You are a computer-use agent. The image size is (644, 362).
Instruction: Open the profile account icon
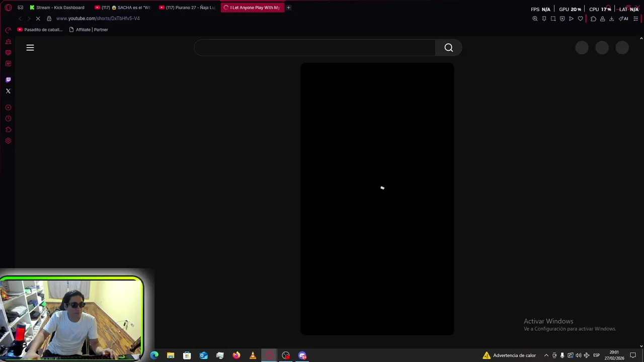pyautogui.click(x=602, y=19)
